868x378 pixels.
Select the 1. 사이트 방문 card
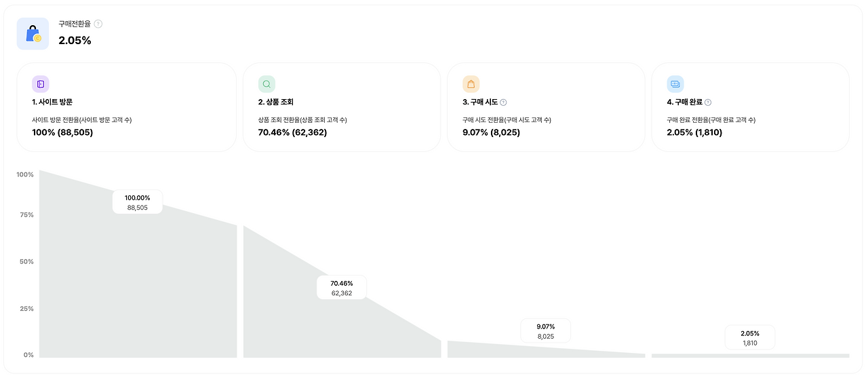point(127,107)
